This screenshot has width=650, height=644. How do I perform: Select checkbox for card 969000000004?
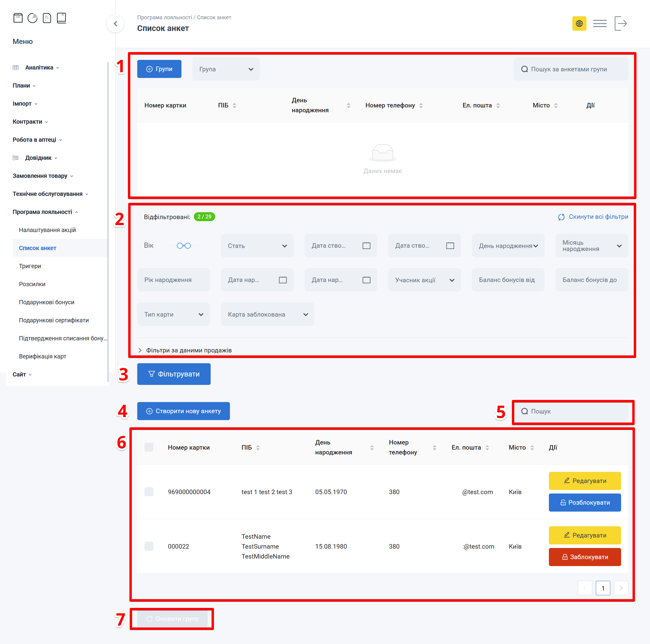[149, 492]
